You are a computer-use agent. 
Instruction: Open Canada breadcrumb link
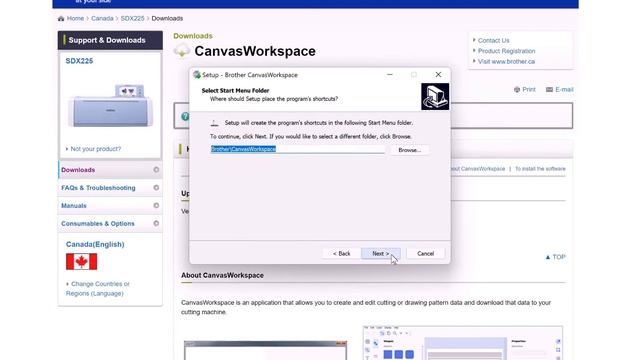click(x=102, y=18)
